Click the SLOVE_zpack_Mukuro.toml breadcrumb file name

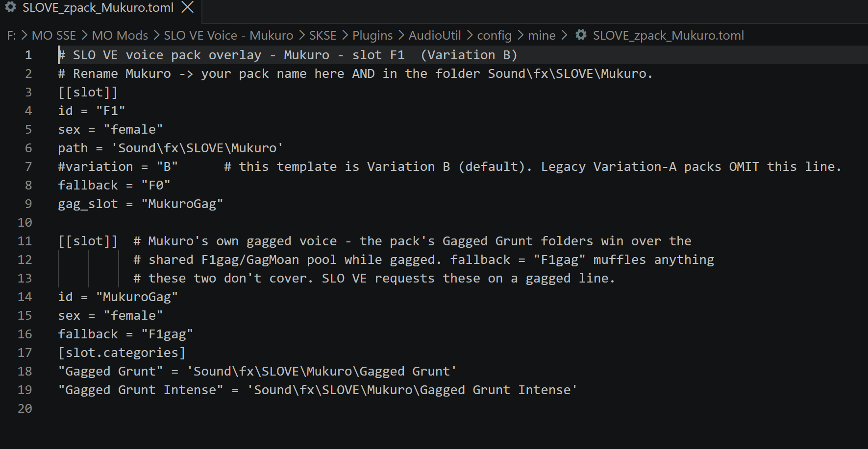pos(669,35)
